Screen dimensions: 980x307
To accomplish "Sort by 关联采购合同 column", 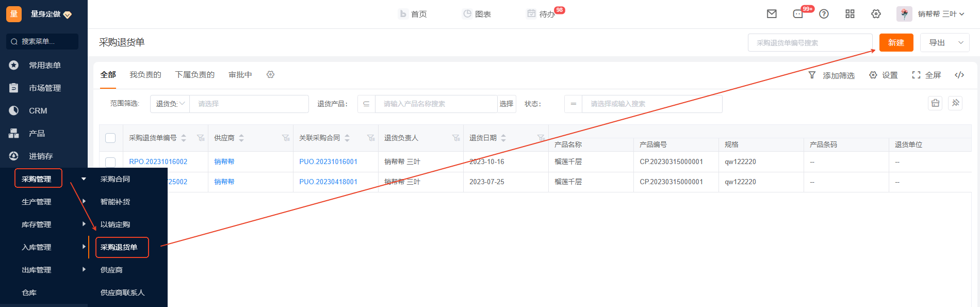I will click(347, 138).
